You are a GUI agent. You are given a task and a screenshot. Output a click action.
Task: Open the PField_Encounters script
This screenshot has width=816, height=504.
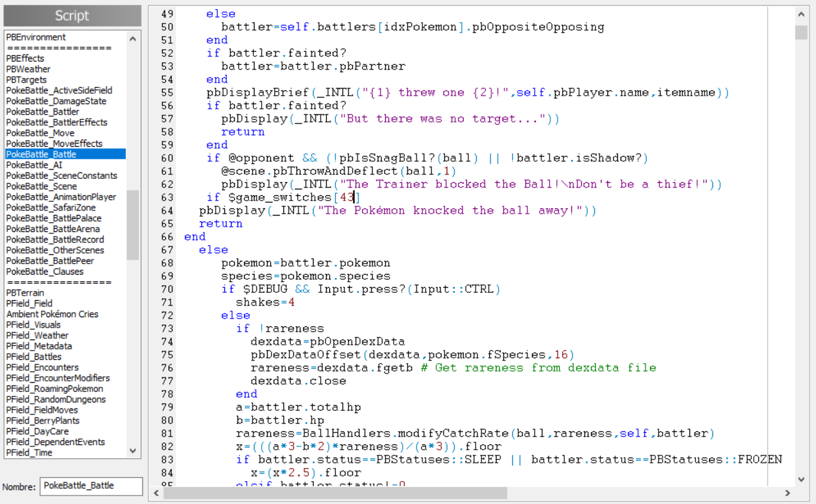[x=42, y=368]
